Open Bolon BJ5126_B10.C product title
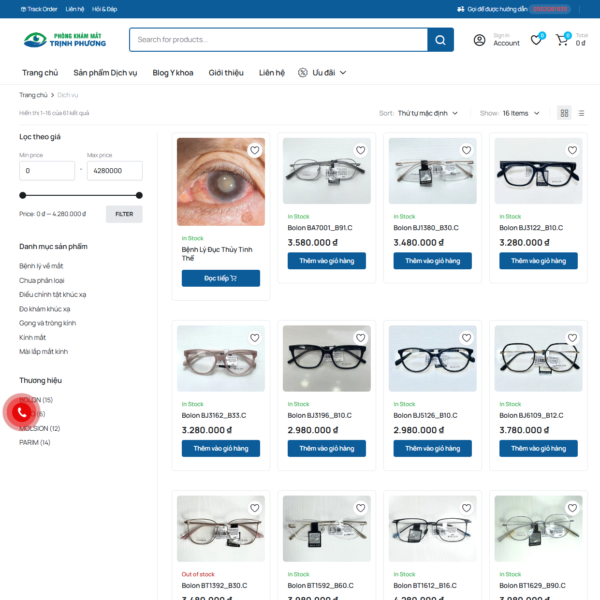 425,415
